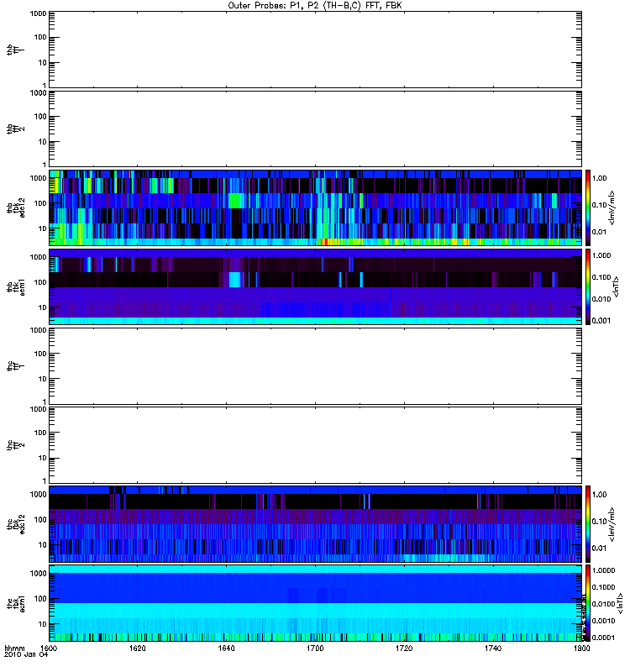This screenshot has height=672, width=630.
Task: Click the "100" y-axis tick of the topmost panel
Action: point(40,37)
